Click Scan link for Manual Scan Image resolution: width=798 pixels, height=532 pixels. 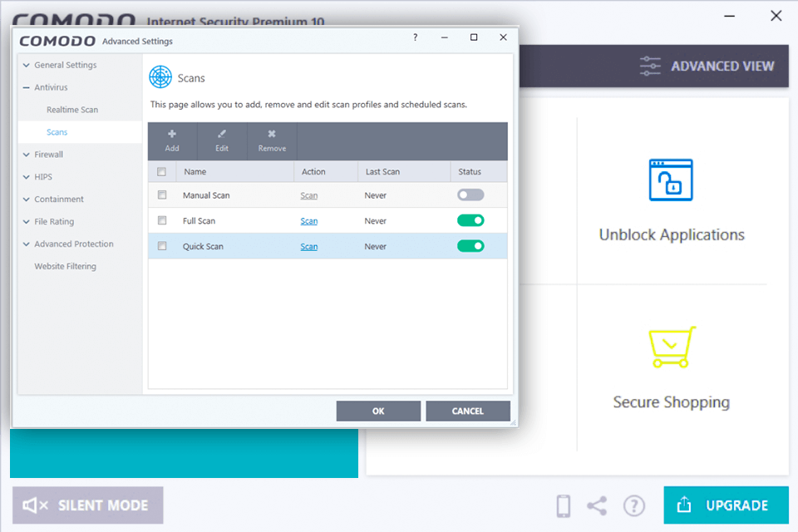309,195
